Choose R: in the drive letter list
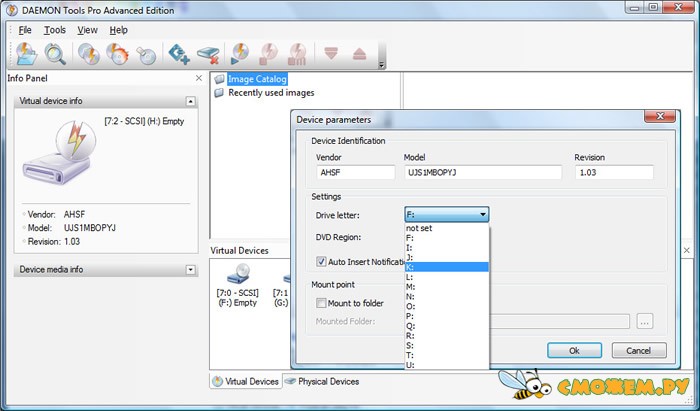This screenshot has height=411, width=700. click(446, 336)
